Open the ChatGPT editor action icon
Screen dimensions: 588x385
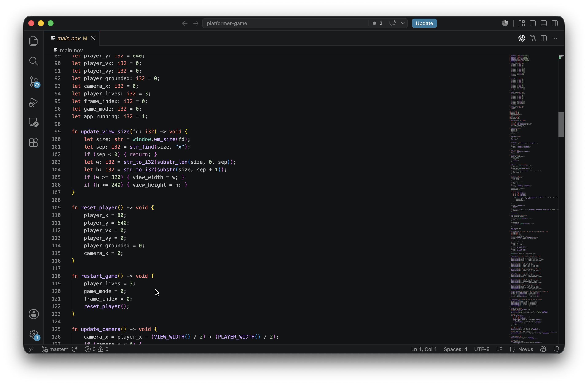point(522,38)
